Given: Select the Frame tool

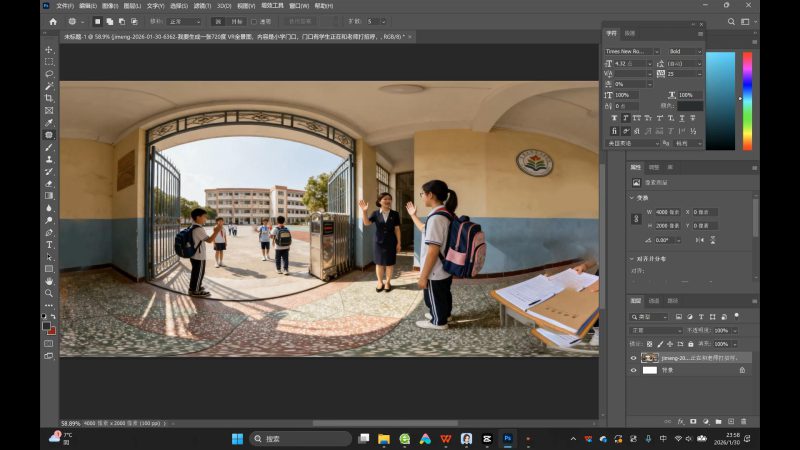Looking at the screenshot, I should click(49, 110).
